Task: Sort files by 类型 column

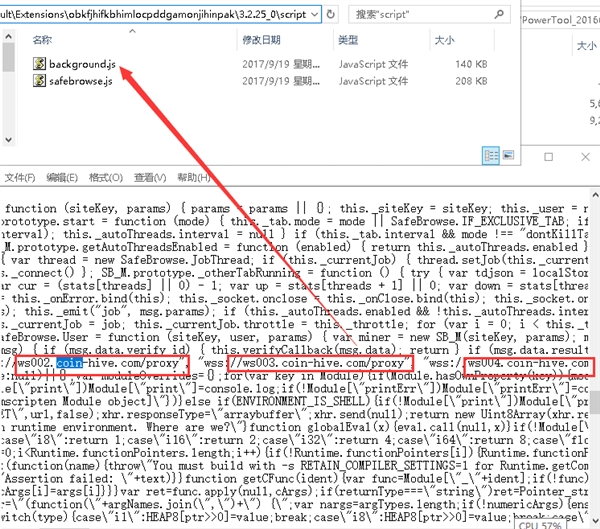Action: 348,40
